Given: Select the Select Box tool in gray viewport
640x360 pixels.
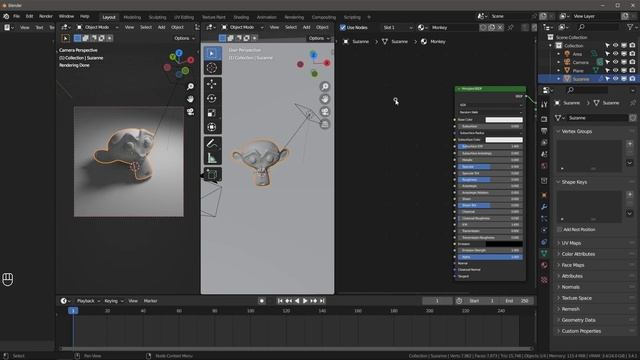Looking at the screenshot, I should [x=212, y=53].
